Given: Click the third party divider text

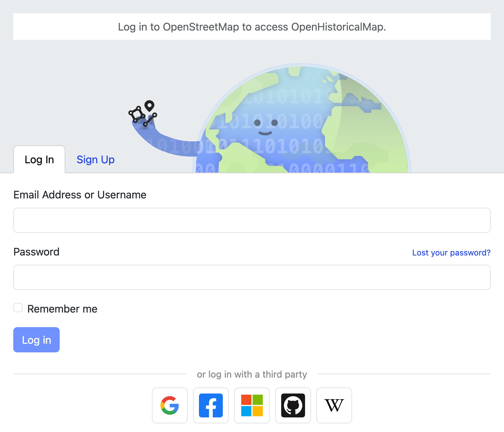Looking at the screenshot, I should click(x=252, y=374).
